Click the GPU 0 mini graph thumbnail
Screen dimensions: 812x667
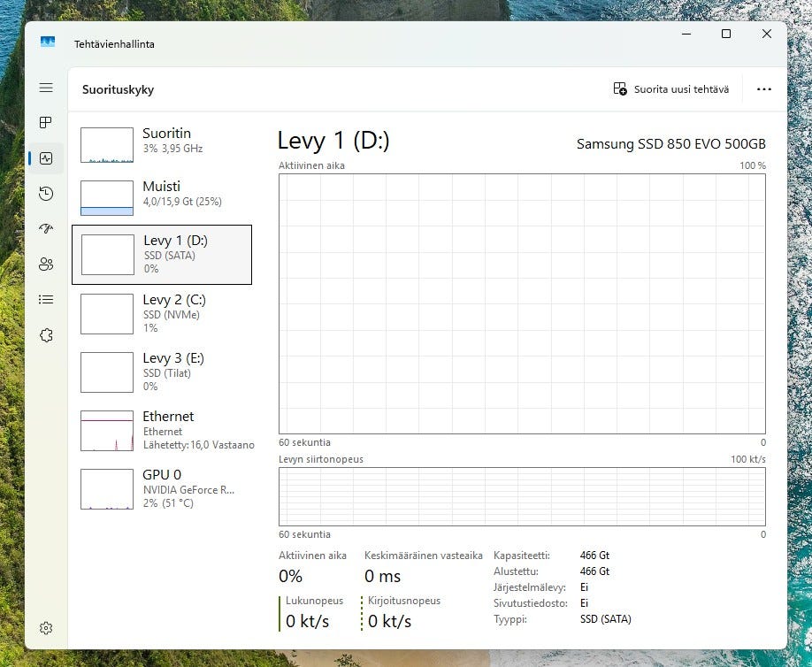coord(107,489)
